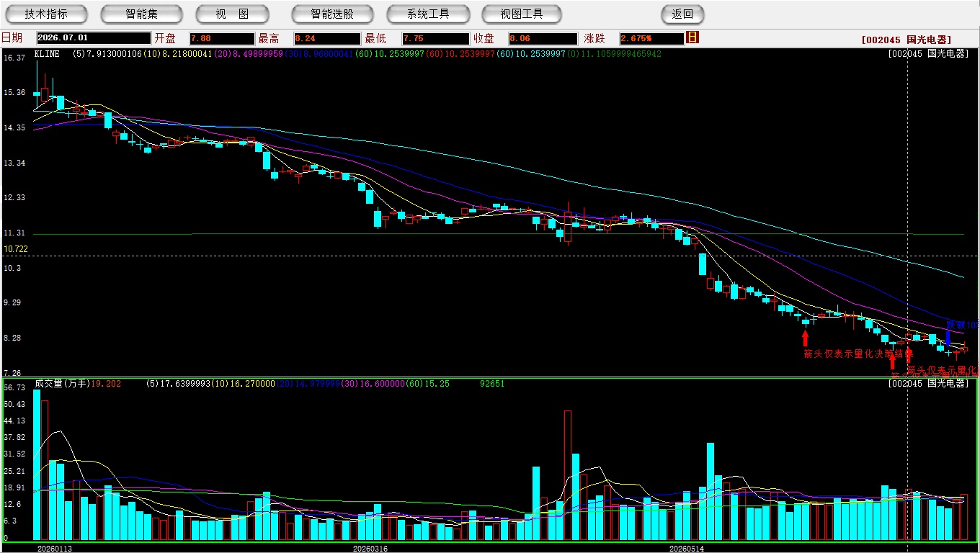980x553 pixels.
Task: Click the 最高 value field 8.24
Action: coord(326,38)
